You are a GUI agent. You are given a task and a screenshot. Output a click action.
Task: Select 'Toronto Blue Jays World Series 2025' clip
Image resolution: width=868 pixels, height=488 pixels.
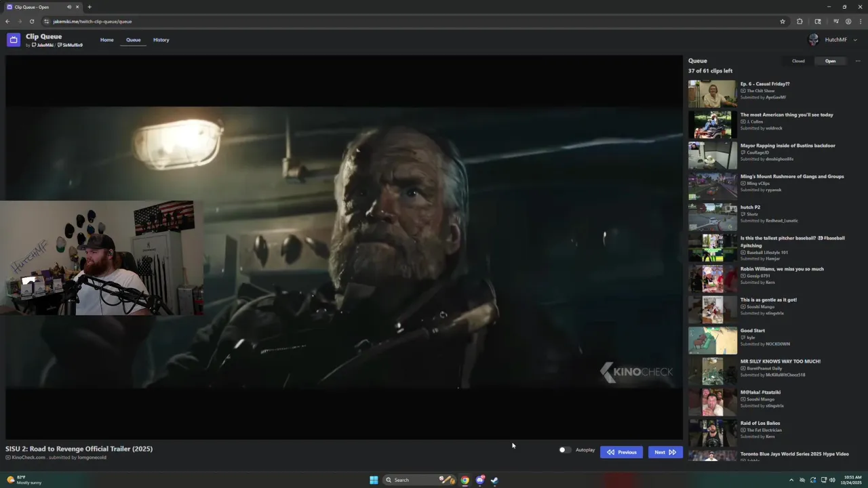coord(794,454)
